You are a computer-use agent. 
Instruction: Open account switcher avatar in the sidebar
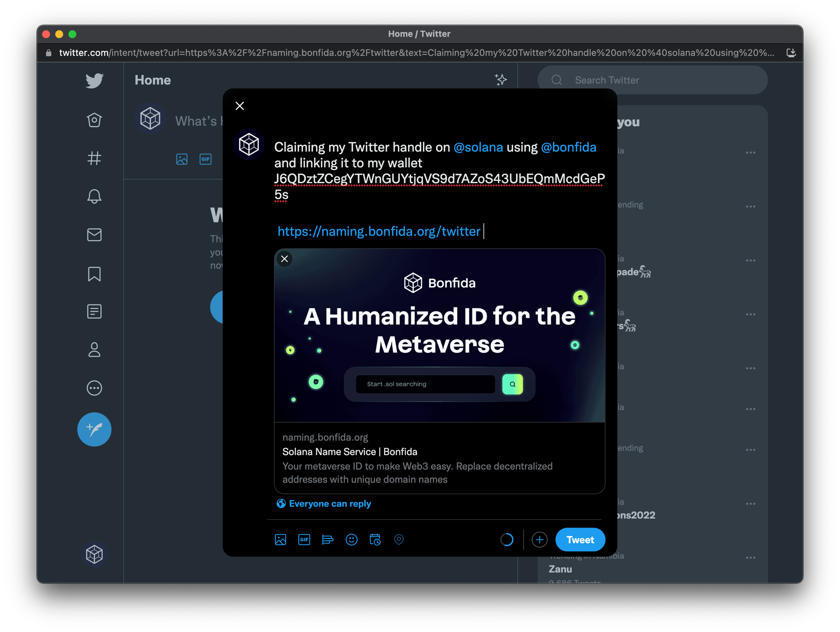pos(94,554)
